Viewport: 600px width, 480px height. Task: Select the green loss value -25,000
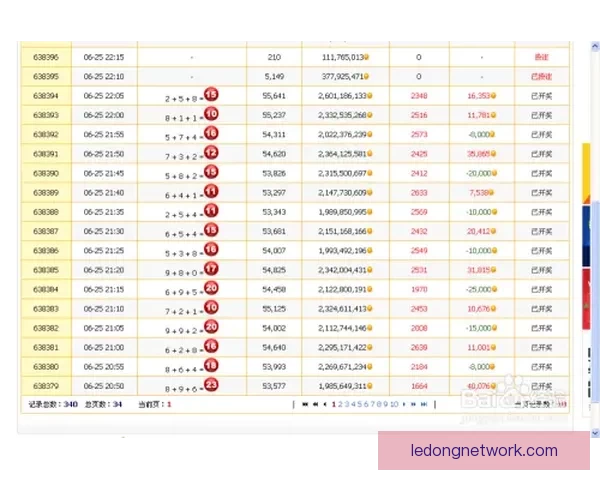478,289
